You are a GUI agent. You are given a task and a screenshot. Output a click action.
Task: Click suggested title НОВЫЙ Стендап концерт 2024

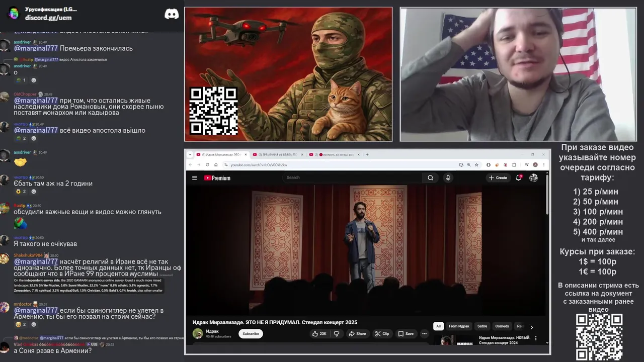(505, 340)
